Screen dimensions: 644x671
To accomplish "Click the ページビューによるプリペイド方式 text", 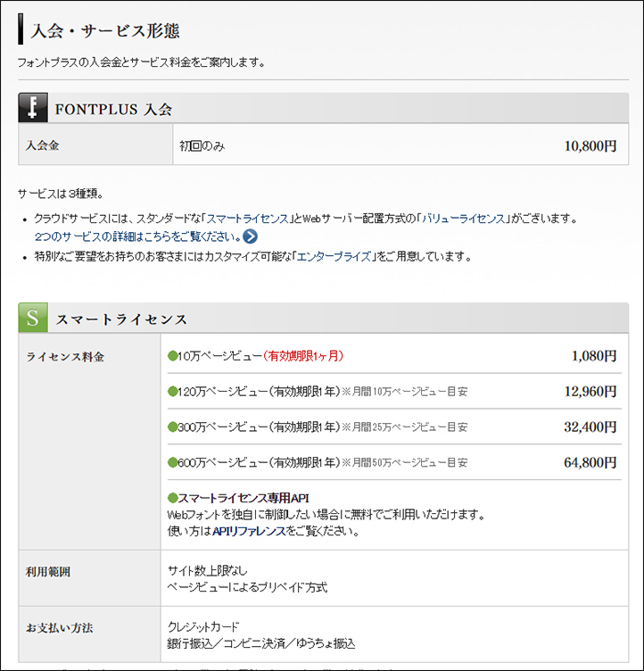I will click(x=247, y=587).
